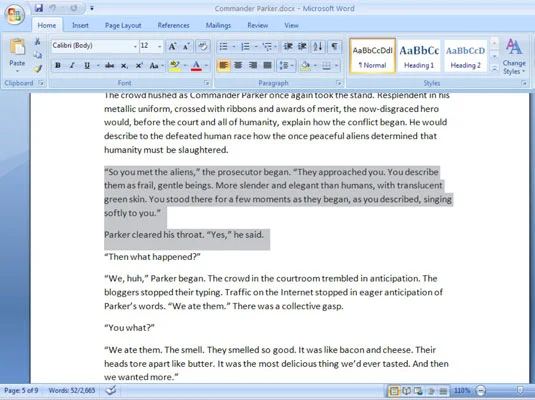Click the Paste button
This screenshot has height=400, width=535.
17,55
